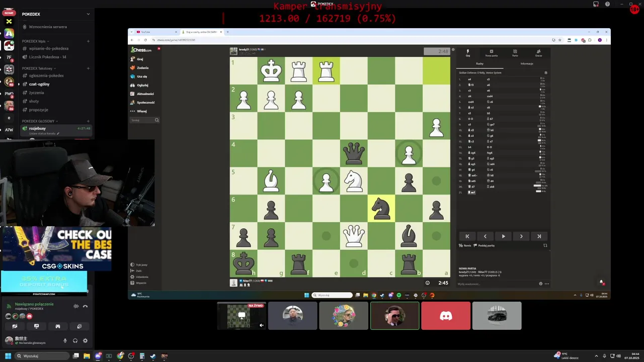Open Ustawienia in Chess.com sidebar
The image size is (644, 362).
[x=139, y=277]
